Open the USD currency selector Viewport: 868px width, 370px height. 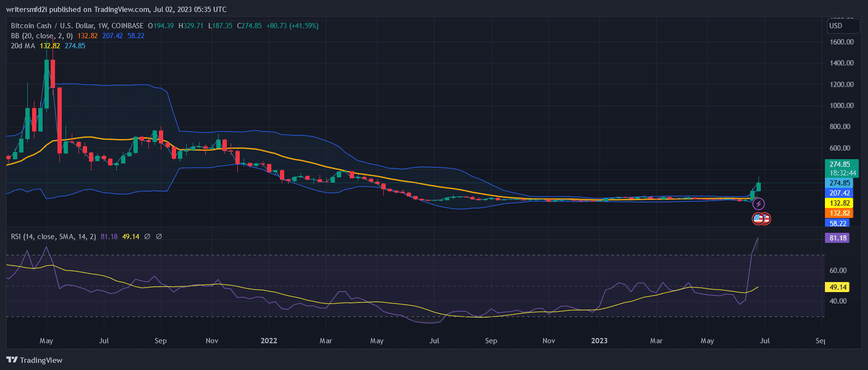pos(842,26)
